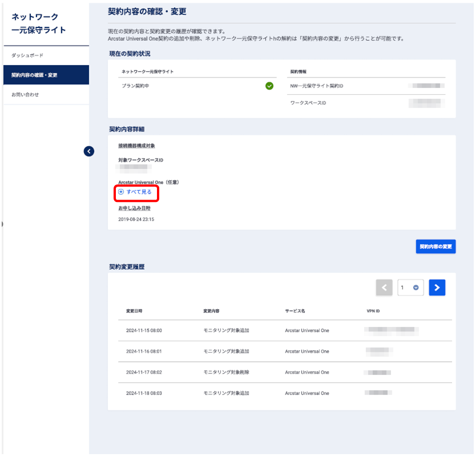Click the 現在の契約状況 section heading
The image size is (476, 457).
point(130,54)
